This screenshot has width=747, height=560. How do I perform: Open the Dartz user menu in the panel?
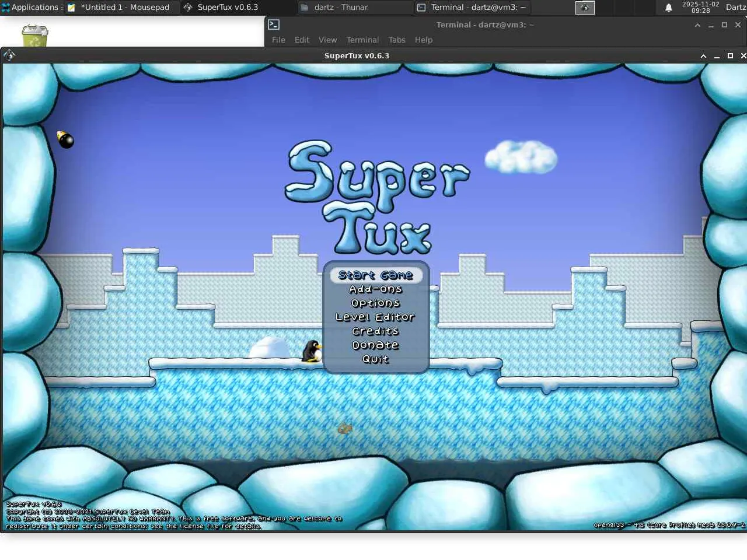click(x=736, y=8)
